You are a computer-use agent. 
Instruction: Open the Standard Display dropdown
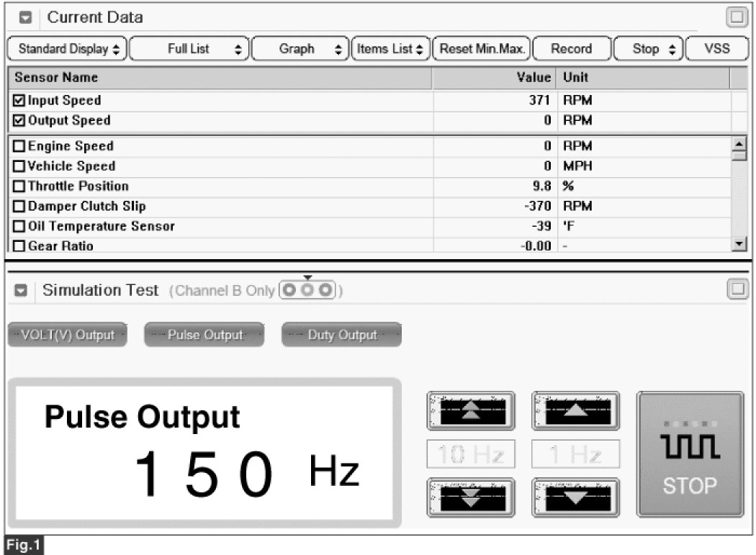67,49
